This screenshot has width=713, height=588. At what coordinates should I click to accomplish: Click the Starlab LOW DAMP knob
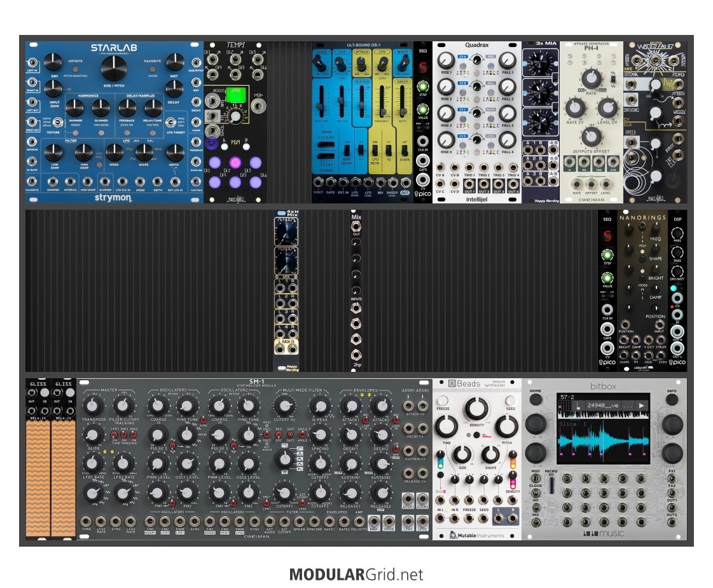(53, 153)
